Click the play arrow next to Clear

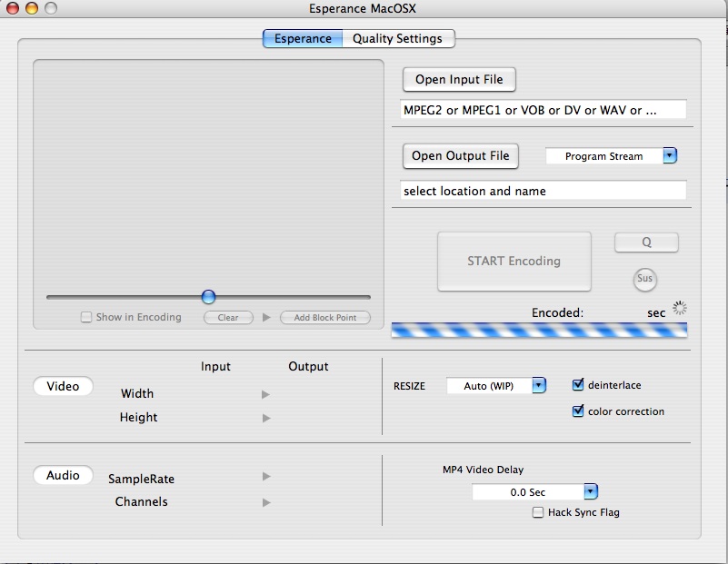(x=266, y=318)
